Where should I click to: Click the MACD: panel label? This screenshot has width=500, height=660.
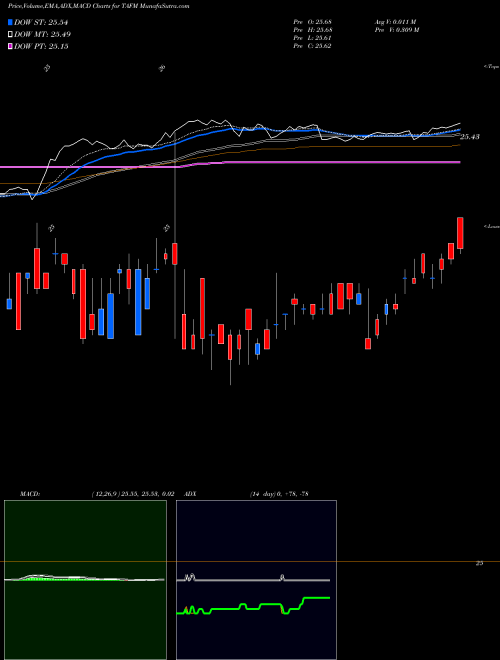tap(30, 494)
